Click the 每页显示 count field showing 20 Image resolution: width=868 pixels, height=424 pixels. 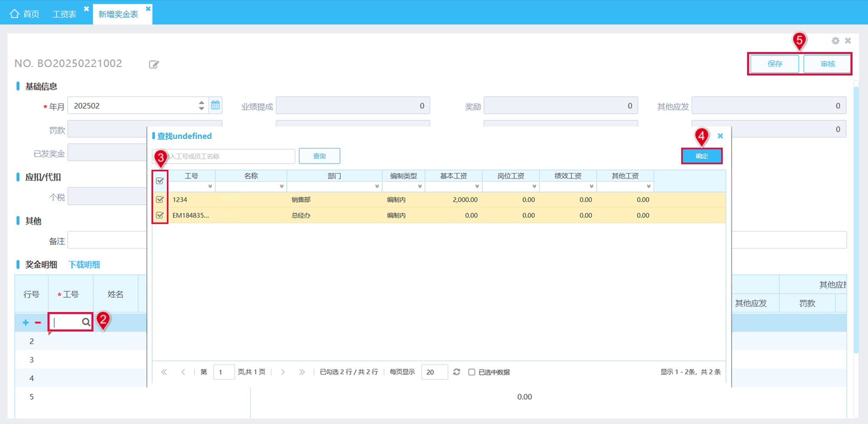pos(434,372)
